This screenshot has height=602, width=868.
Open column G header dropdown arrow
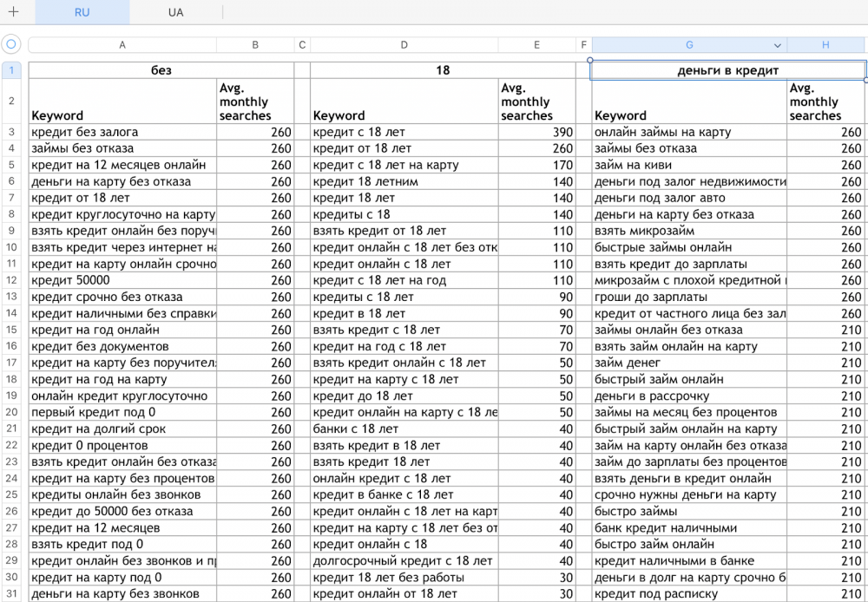pyautogui.click(x=777, y=45)
